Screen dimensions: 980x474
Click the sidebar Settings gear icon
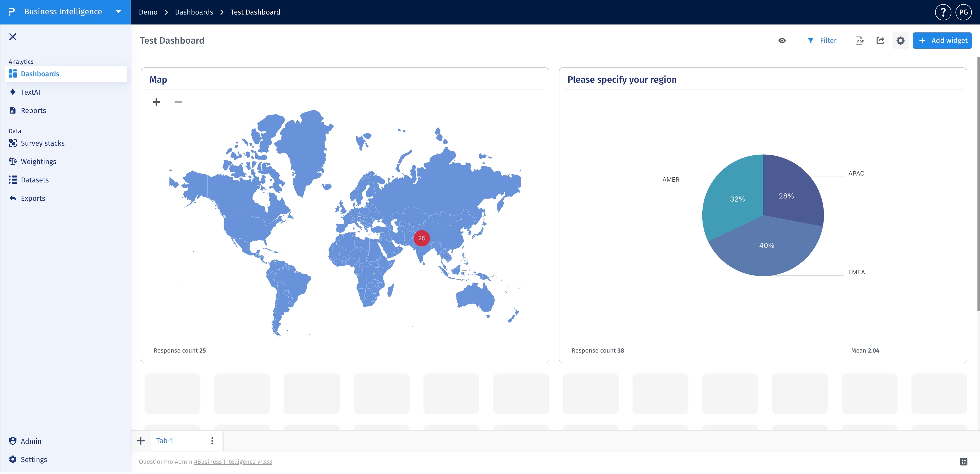tap(13, 459)
